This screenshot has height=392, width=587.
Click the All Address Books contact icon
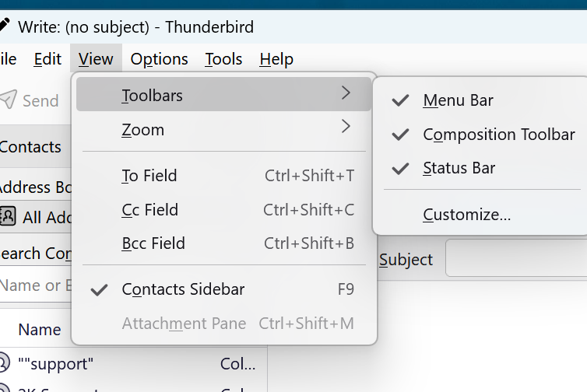pos(8,216)
